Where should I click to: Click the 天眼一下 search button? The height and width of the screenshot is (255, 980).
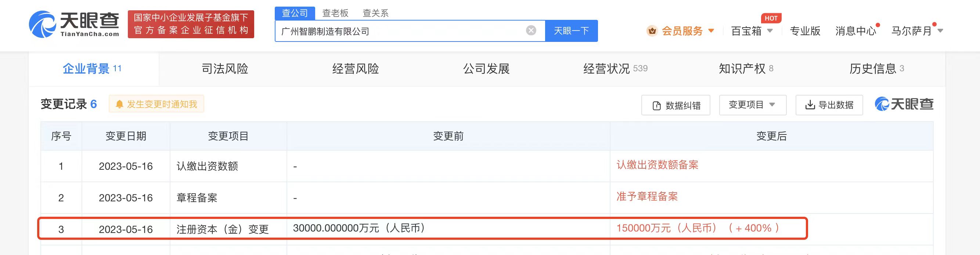571,31
